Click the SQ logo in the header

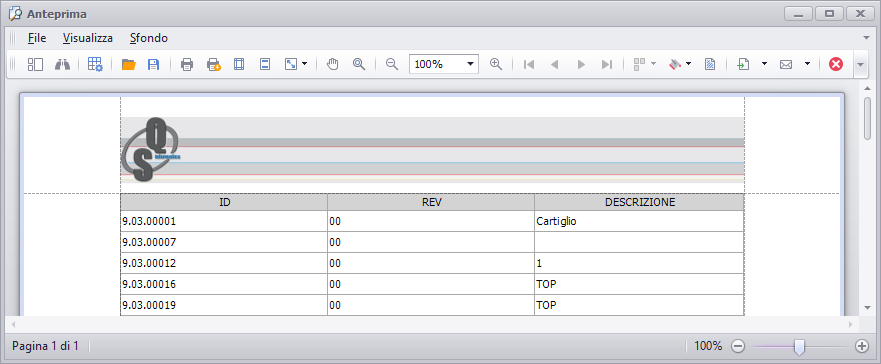click(150, 149)
